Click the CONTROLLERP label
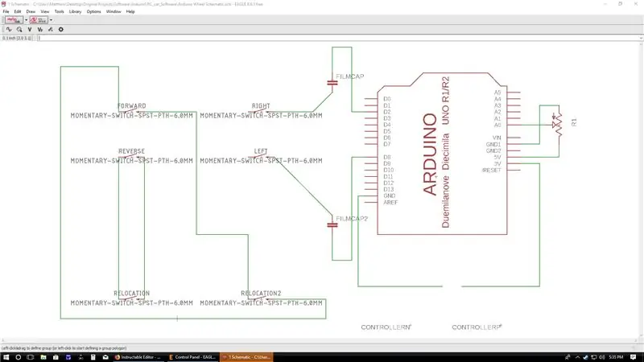This screenshot has height=362, width=644. point(477,327)
